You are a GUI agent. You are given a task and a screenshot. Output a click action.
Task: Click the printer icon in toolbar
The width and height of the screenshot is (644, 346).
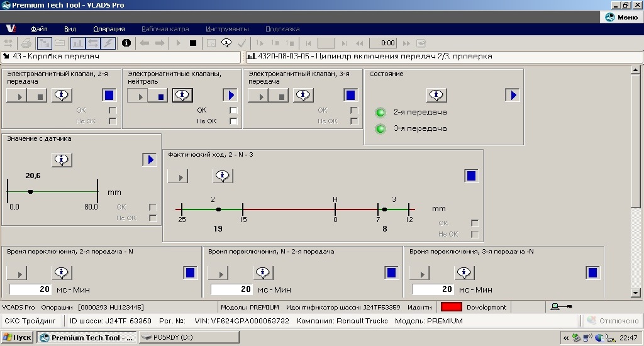point(26,43)
